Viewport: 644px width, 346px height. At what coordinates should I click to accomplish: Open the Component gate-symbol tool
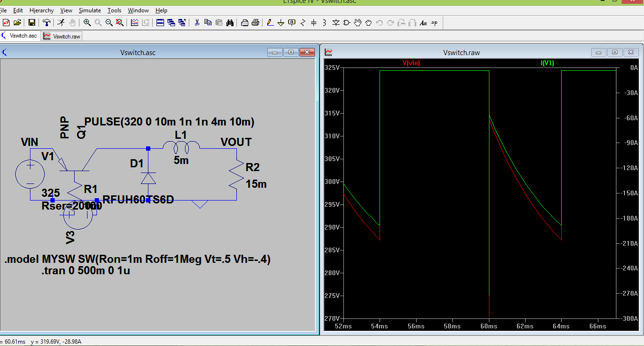click(347, 22)
